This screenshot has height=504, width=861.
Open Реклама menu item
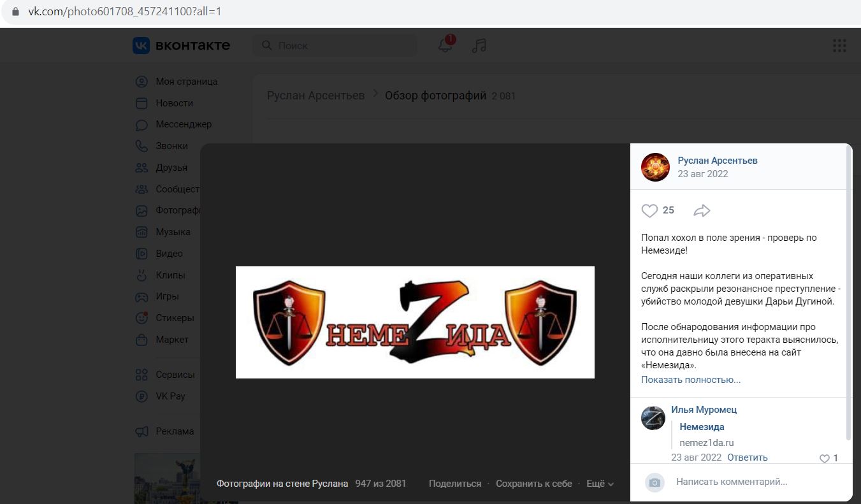pyautogui.click(x=175, y=431)
